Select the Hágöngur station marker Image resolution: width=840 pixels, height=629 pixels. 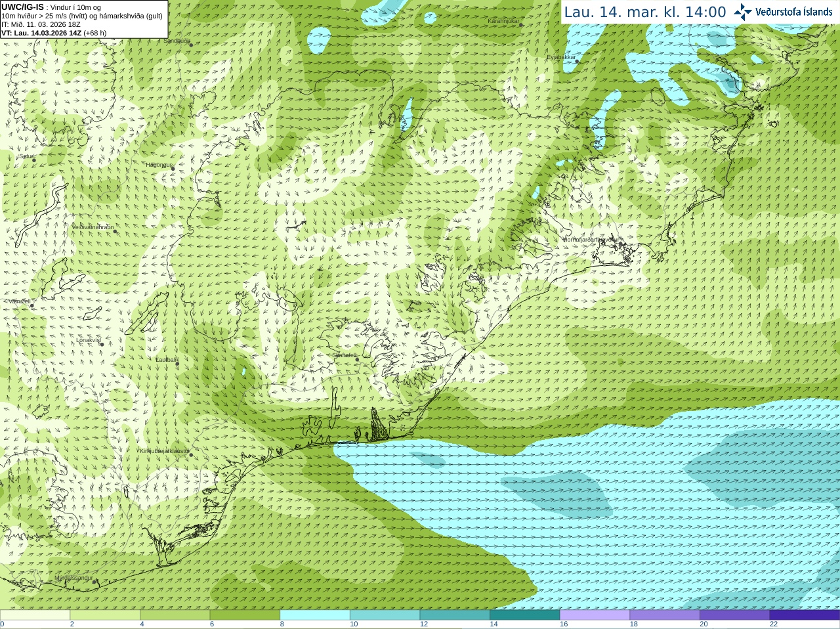[x=173, y=169]
